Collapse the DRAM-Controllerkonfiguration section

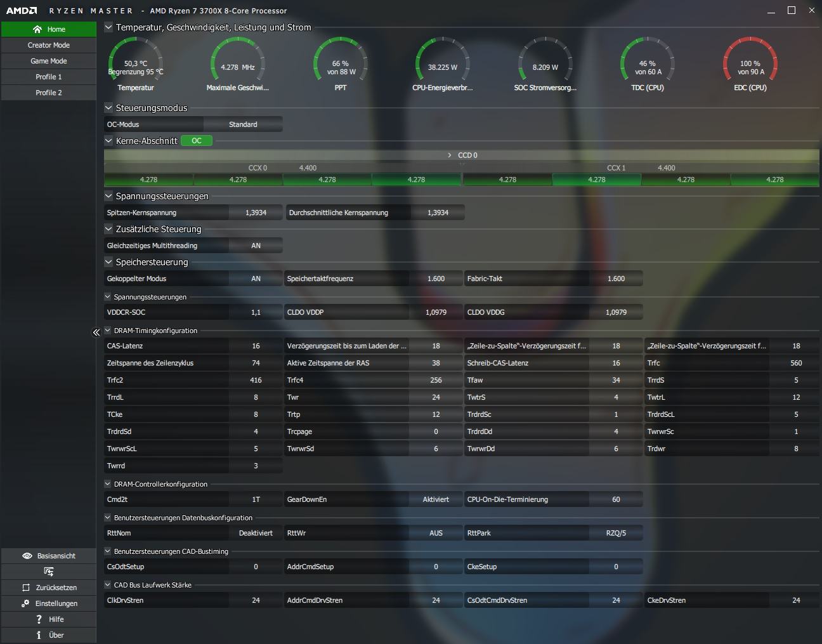108,484
